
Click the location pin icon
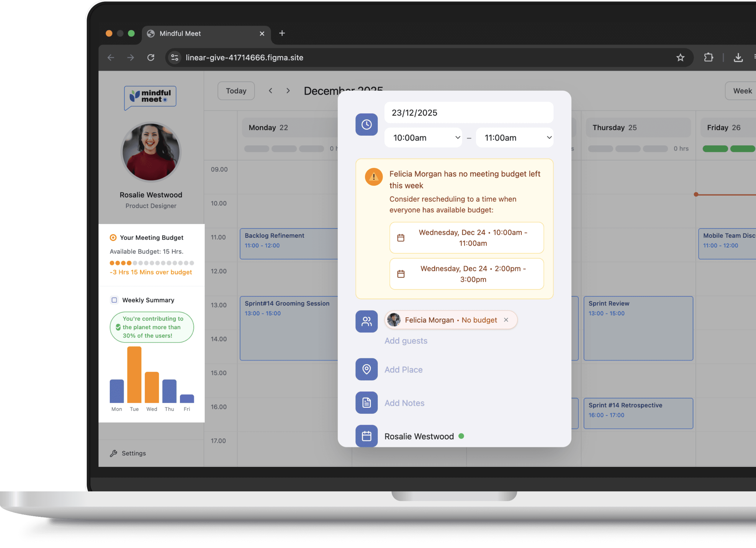[x=366, y=369]
